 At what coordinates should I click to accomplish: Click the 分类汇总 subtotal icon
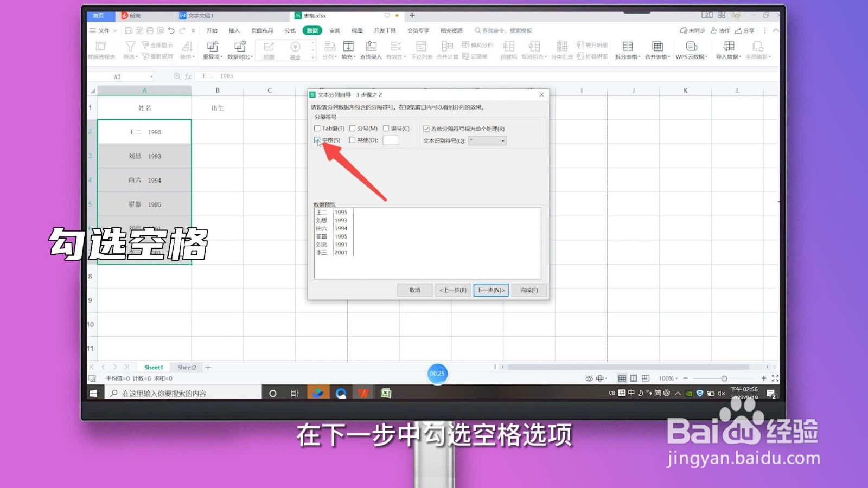[x=562, y=47]
